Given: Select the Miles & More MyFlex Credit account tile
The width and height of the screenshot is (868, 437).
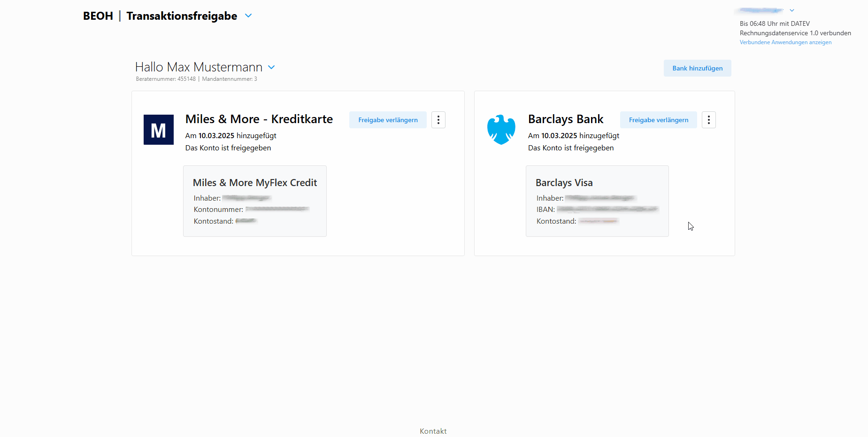Looking at the screenshot, I should point(255,201).
